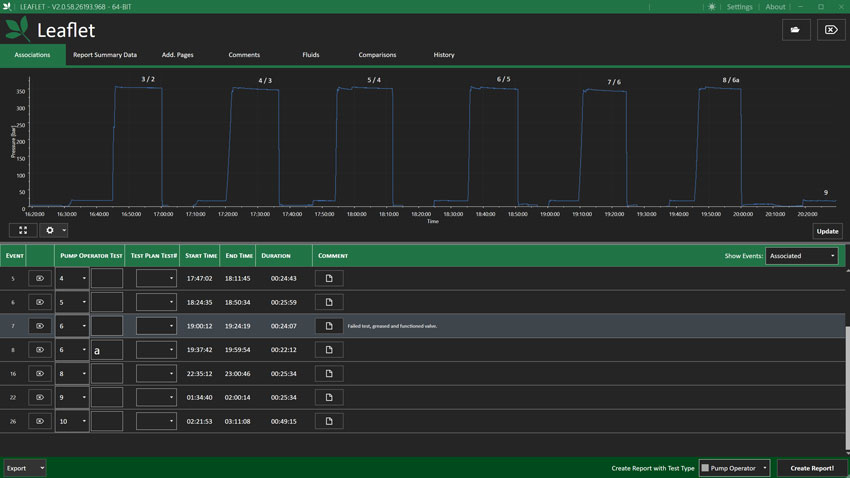The height and width of the screenshot is (478, 850).
Task: Toggle eye visibility for event 16
Action: pos(40,373)
